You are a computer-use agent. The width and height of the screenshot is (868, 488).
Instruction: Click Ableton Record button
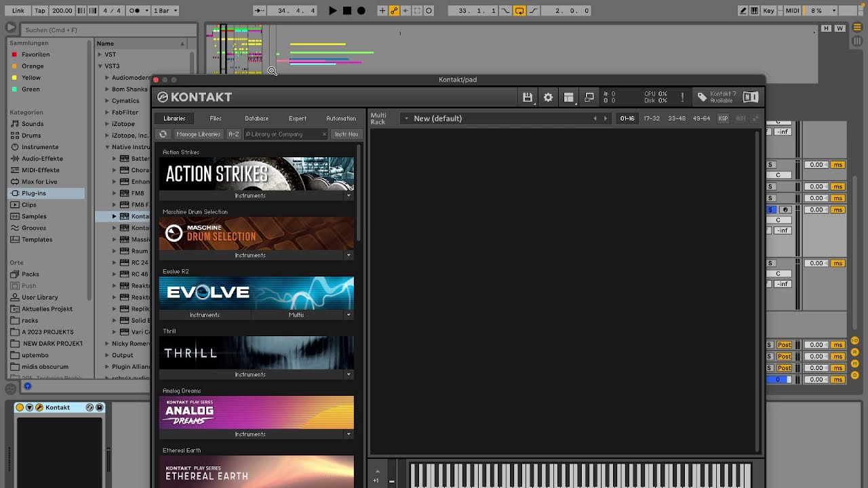(x=361, y=11)
